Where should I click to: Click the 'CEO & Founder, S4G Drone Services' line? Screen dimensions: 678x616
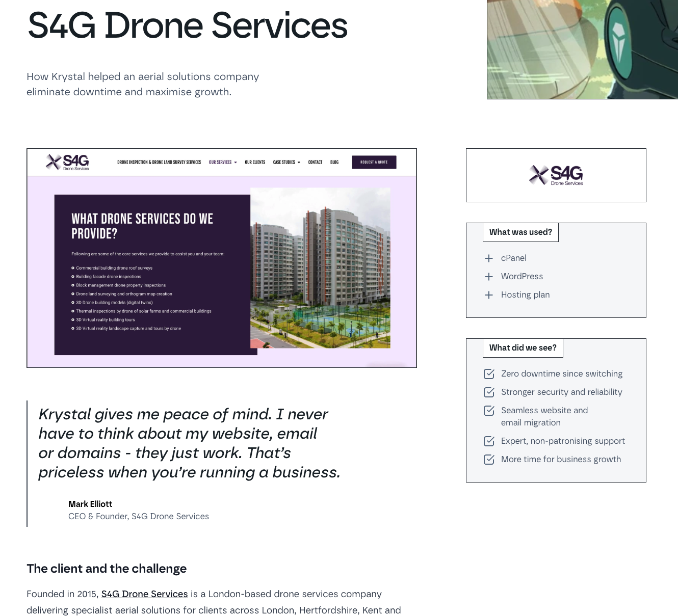click(139, 517)
